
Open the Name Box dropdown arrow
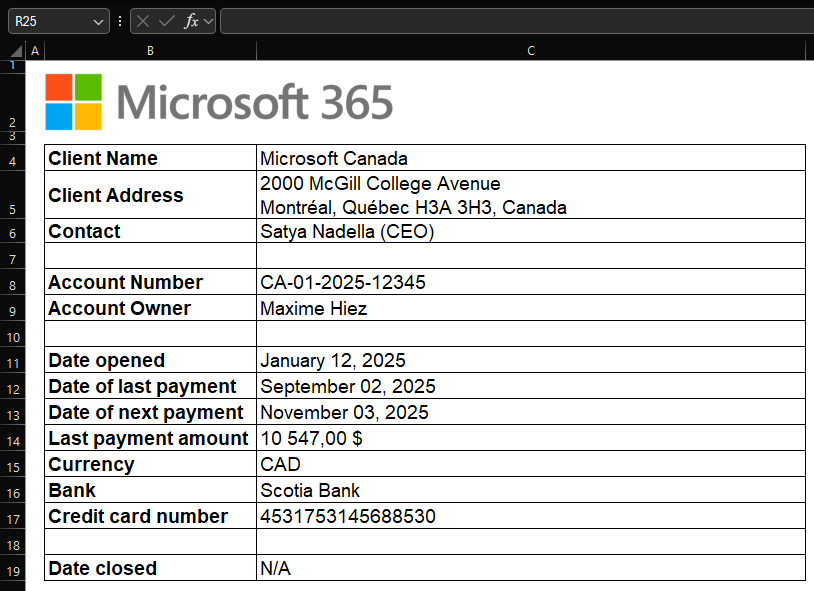pos(98,21)
